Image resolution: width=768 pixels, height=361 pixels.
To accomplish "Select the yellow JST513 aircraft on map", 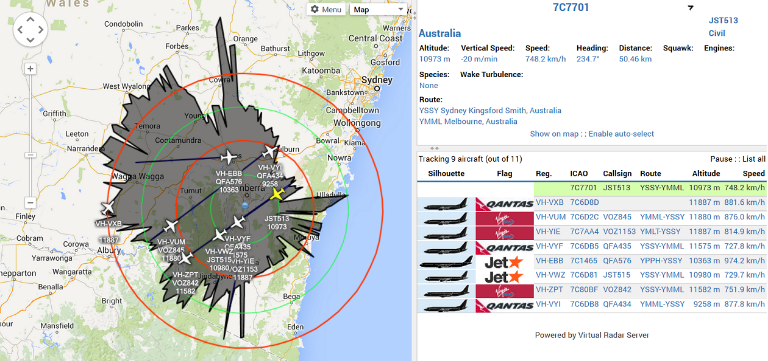I will 277,193.
